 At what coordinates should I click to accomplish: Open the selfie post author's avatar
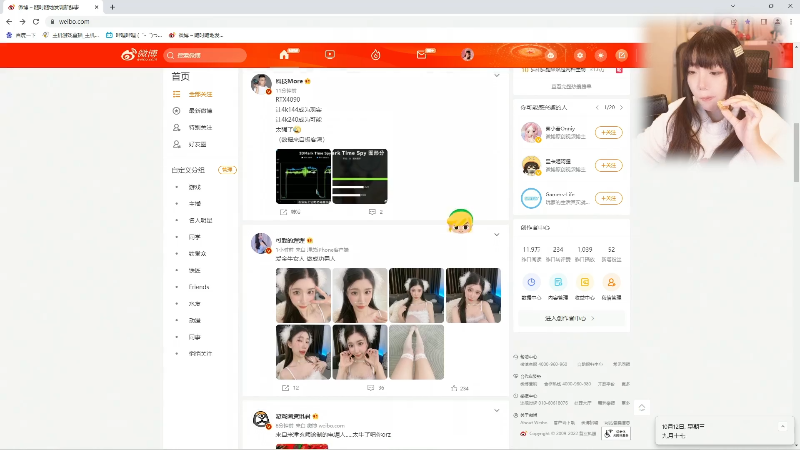[261, 243]
